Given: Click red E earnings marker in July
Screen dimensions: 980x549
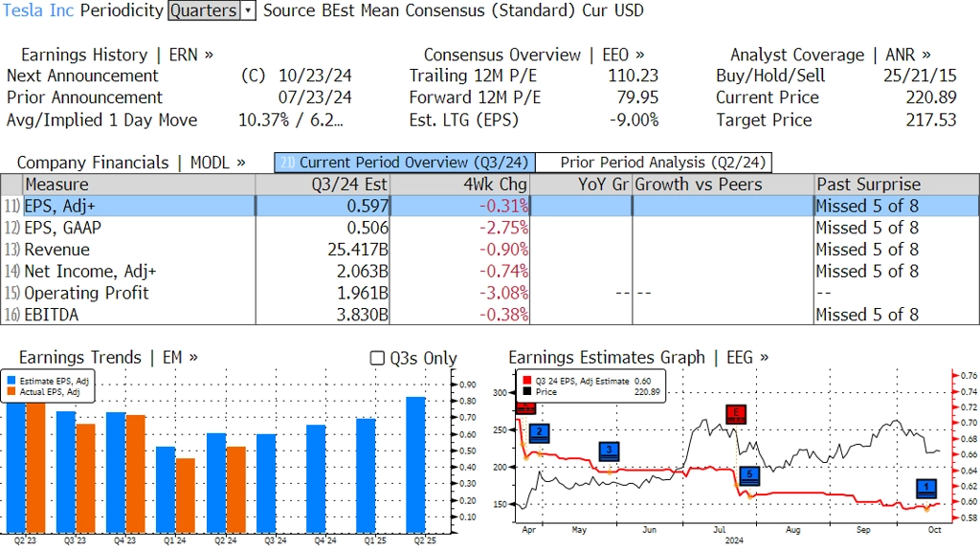Looking at the screenshot, I should [736, 413].
